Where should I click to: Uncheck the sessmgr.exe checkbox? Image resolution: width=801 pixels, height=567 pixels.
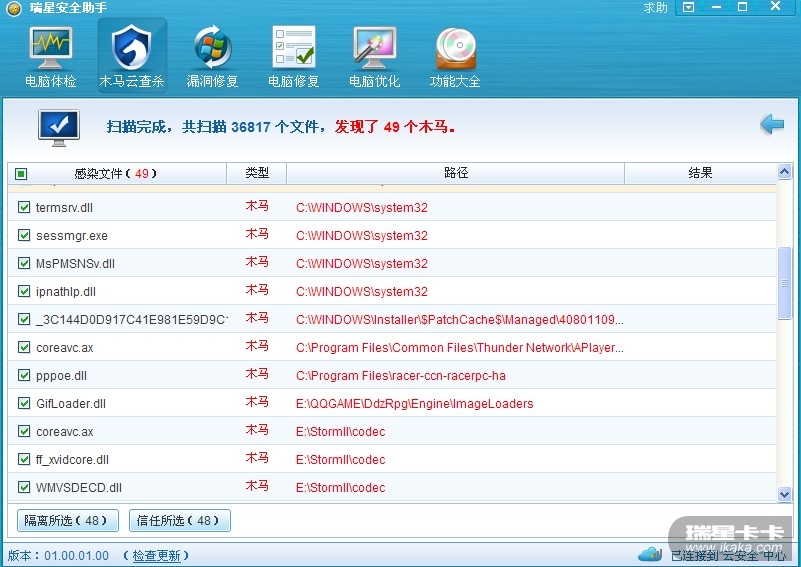coord(23,235)
